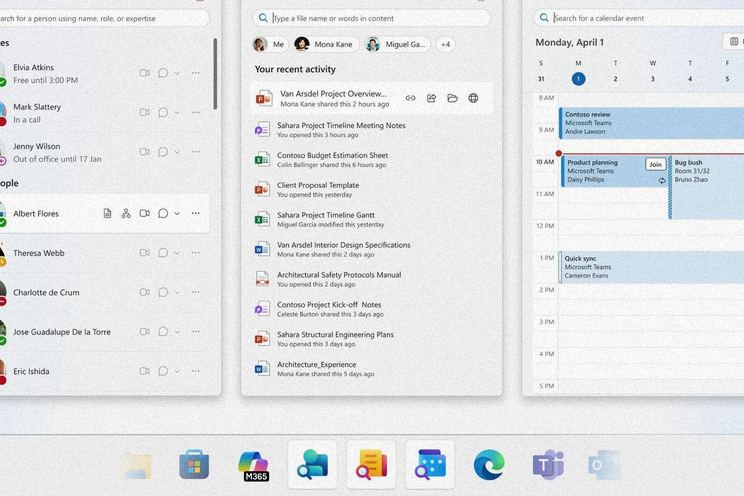This screenshot has height=496, width=744.
Task: Start video call with Jenny Wilson
Action: click(145, 152)
